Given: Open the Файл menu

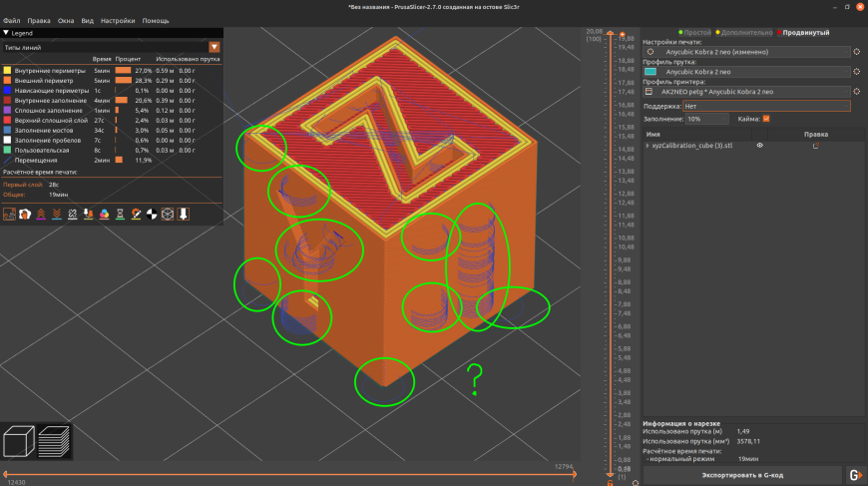Looking at the screenshot, I should coord(12,20).
